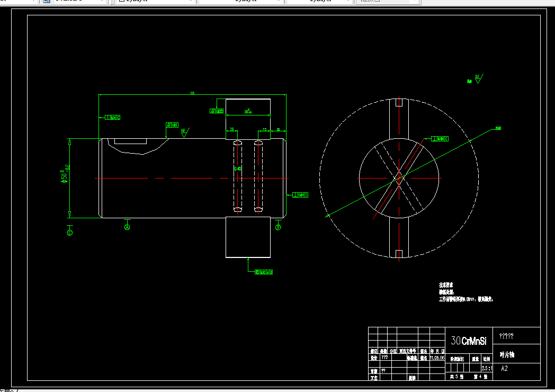Click the leader label at the green diagonal line end
The width and height of the screenshot is (555, 392).
tap(498, 128)
